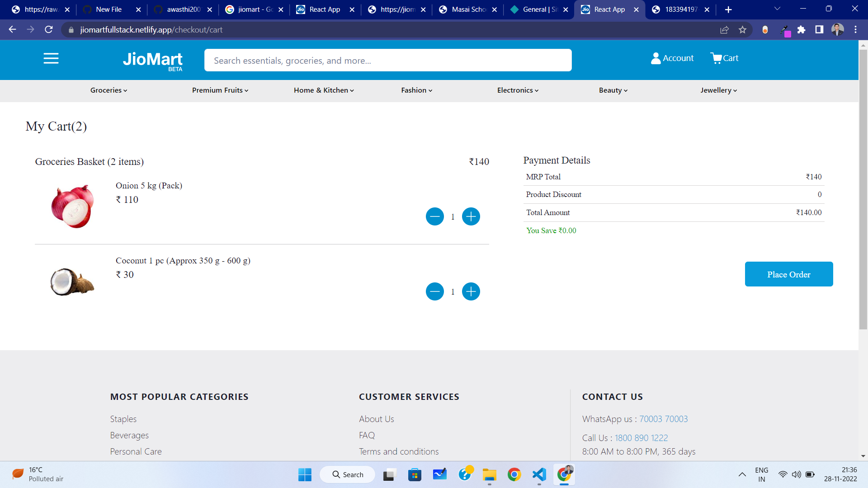The width and height of the screenshot is (868, 488).
Task: Click the share page icon
Action: (x=724, y=29)
